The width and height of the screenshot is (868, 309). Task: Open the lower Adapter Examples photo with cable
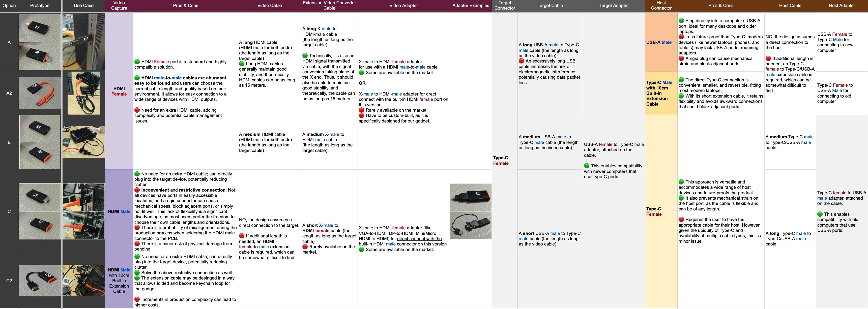[471, 225]
